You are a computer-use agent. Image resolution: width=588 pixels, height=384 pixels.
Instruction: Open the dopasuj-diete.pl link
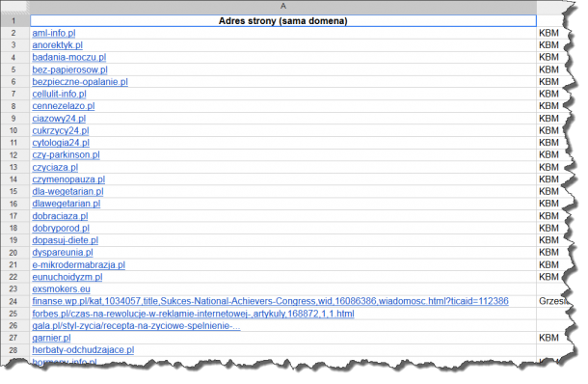pos(66,240)
